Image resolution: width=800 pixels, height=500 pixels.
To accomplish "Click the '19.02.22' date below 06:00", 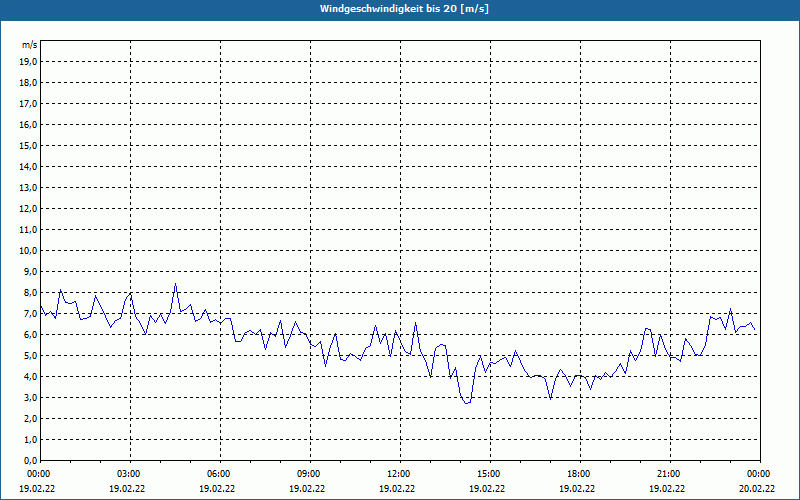I will coord(217,488).
